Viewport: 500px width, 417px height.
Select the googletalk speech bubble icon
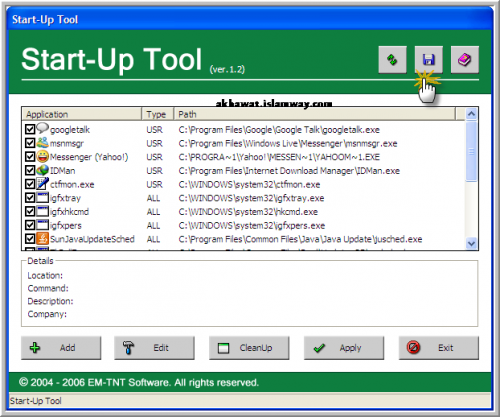tap(42, 128)
